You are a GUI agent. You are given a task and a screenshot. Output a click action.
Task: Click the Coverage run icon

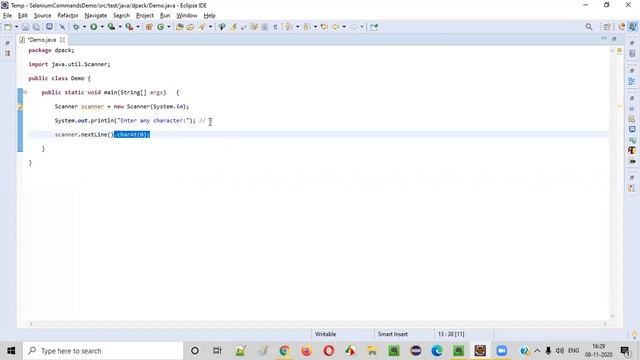(111, 27)
